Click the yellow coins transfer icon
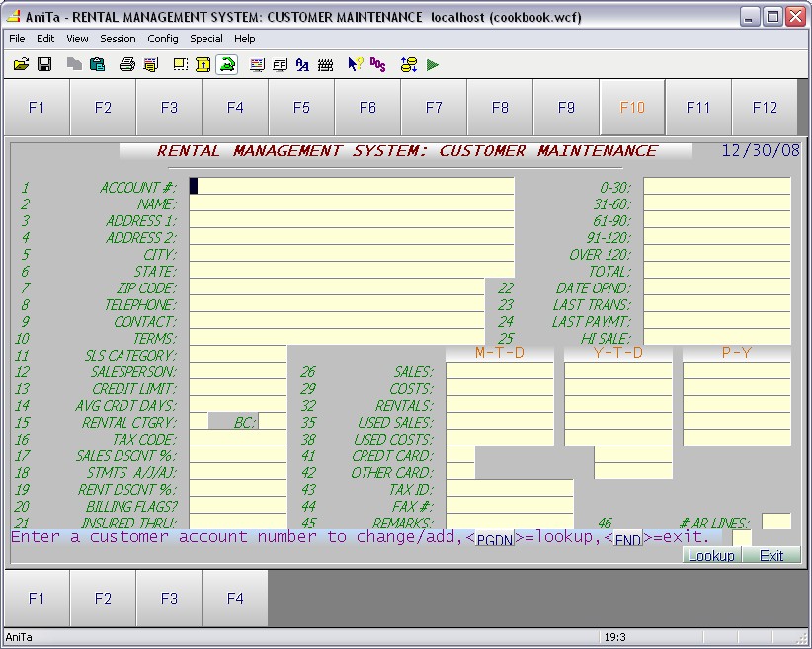This screenshot has width=812, height=649. point(409,65)
